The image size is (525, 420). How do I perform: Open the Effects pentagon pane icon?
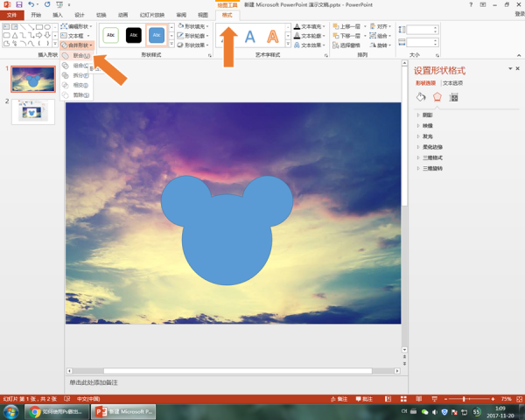pyautogui.click(x=437, y=97)
